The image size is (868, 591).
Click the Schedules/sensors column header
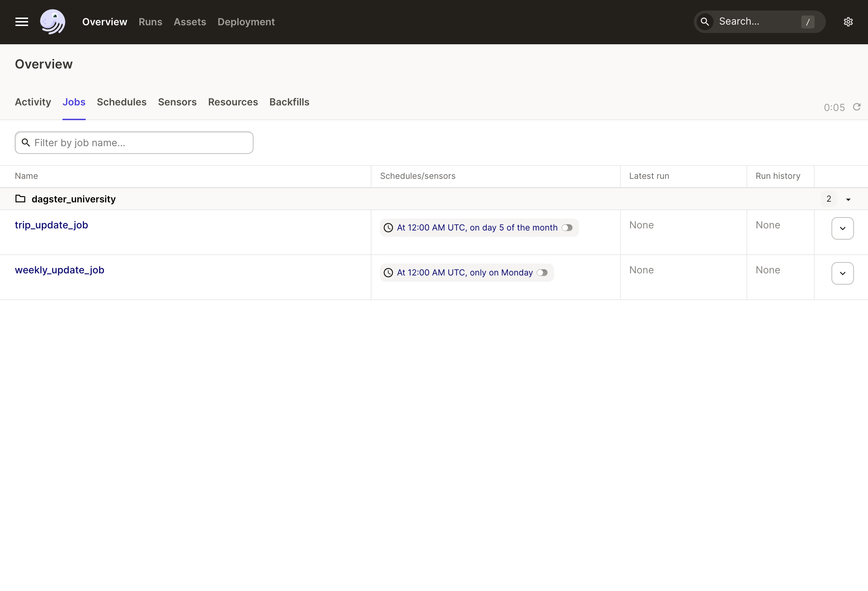click(417, 176)
